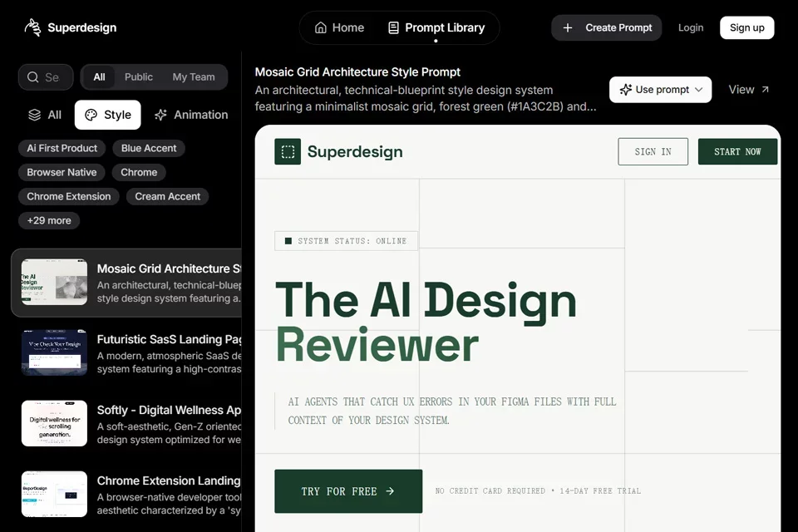
Task: Toggle the Cream Accent tag
Action: tap(167, 196)
